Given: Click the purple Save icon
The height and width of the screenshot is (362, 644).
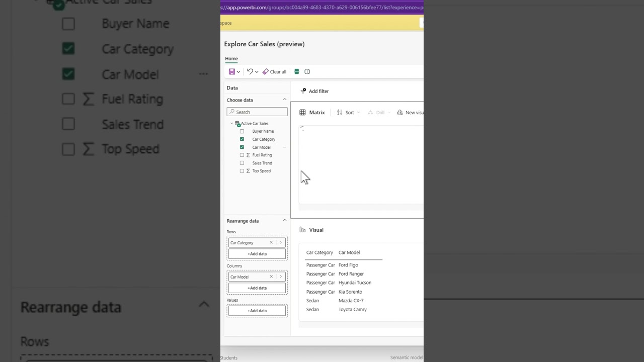Looking at the screenshot, I should (x=231, y=72).
